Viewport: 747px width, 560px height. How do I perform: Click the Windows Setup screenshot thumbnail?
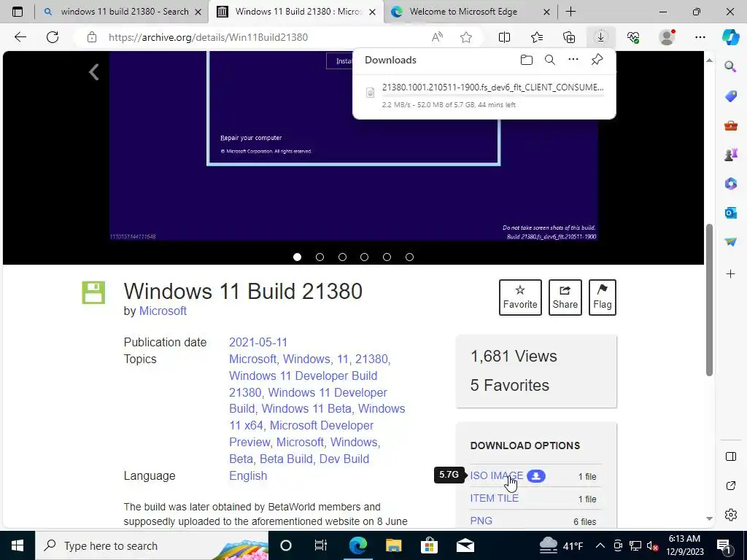[x=354, y=146]
